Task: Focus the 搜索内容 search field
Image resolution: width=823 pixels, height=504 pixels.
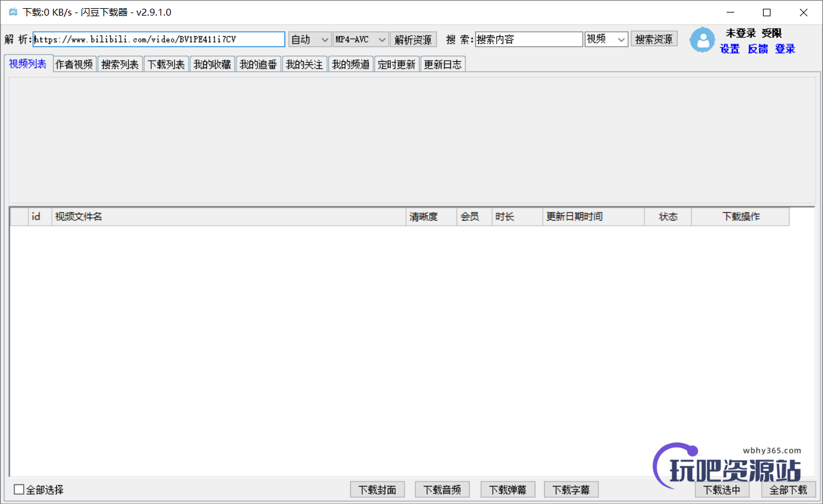Action: [x=528, y=39]
